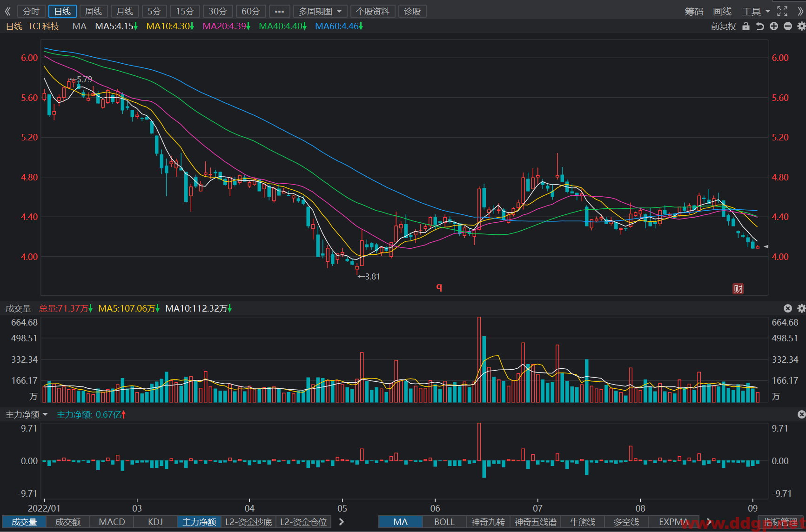This screenshot has height=532, width=806.
Task: Open 诊股 stock diagnosis
Action: pyautogui.click(x=412, y=11)
